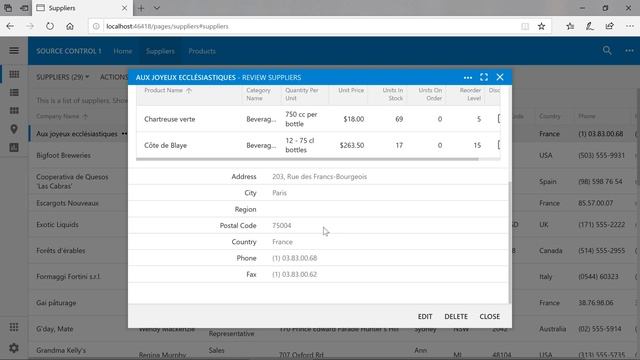Screen dimensions: 640x360
Task: Open browser settings and more menu
Action: 630,26
